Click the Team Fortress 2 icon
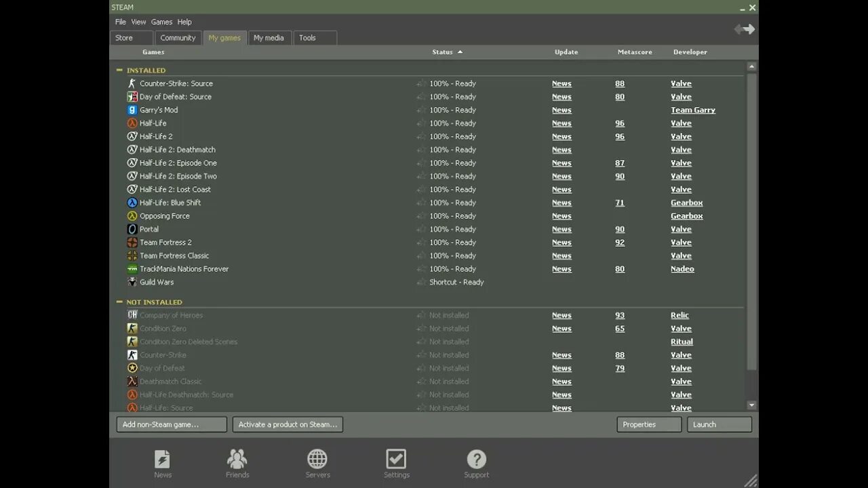 (132, 242)
